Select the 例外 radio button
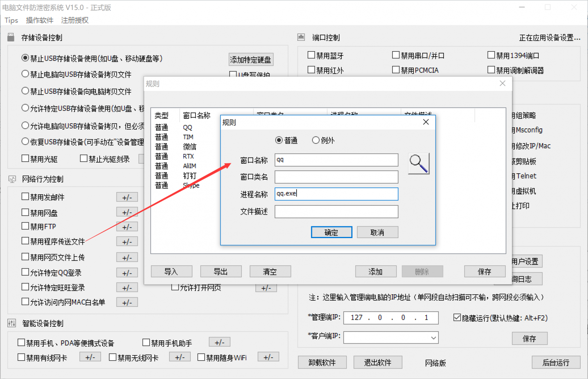This screenshot has height=379, width=588. pos(316,140)
